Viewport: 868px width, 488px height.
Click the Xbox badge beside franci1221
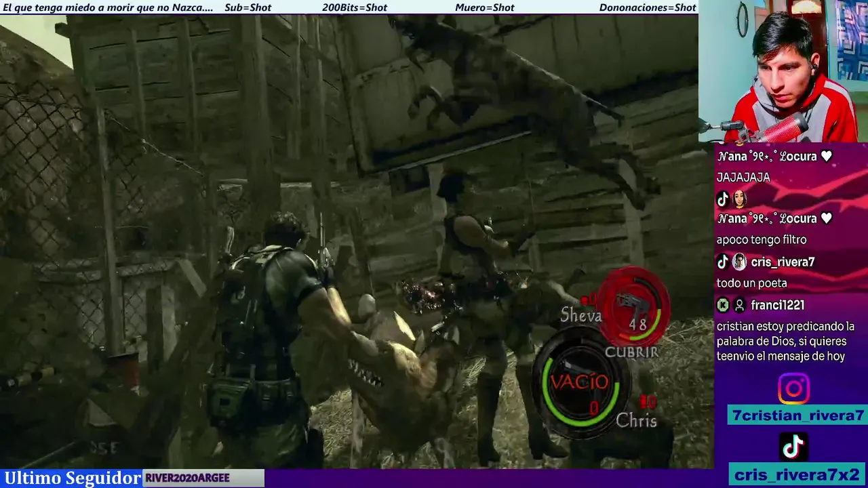coord(723,306)
